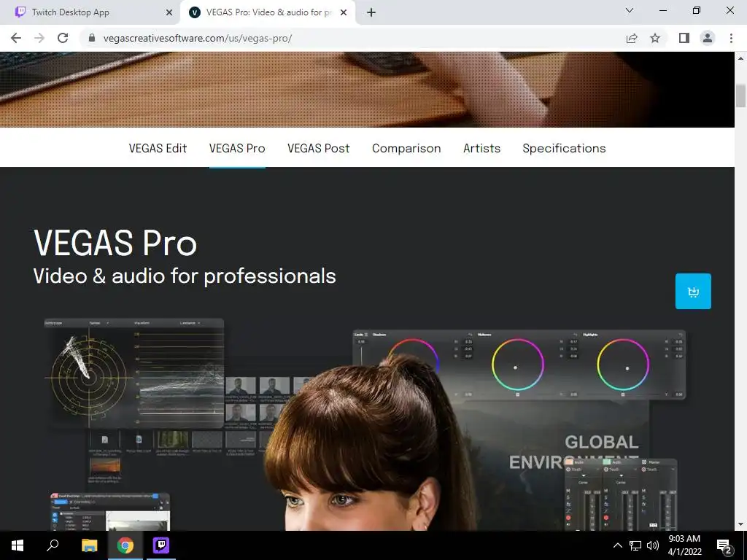The width and height of the screenshot is (747, 560).
Task: Open File Explorer from the taskbar
Action: click(x=89, y=545)
